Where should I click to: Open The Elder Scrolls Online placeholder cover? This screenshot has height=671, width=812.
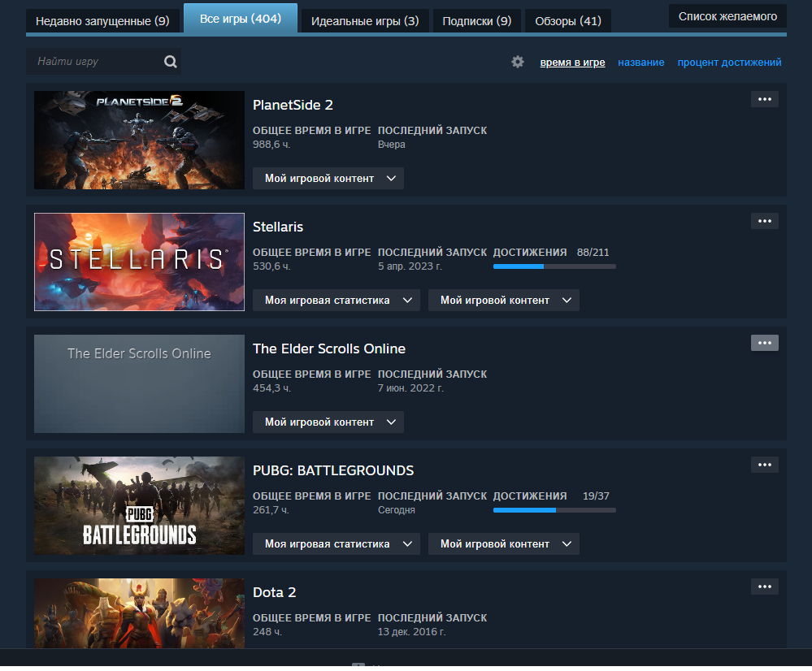coord(139,383)
